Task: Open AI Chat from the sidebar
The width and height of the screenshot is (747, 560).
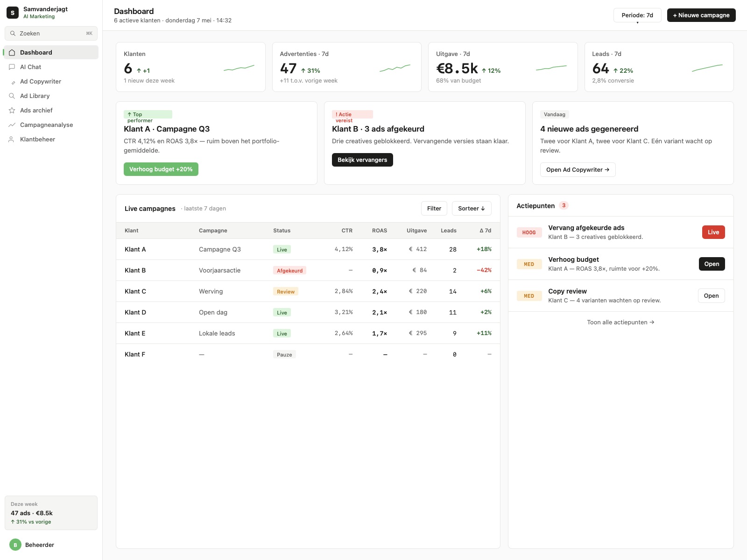Action: coord(51,67)
